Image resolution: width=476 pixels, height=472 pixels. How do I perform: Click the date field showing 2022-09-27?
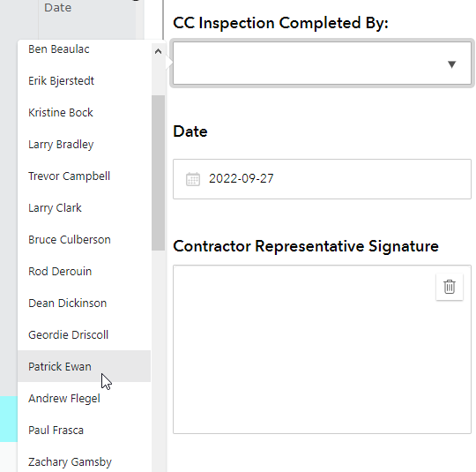pyautogui.click(x=322, y=179)
